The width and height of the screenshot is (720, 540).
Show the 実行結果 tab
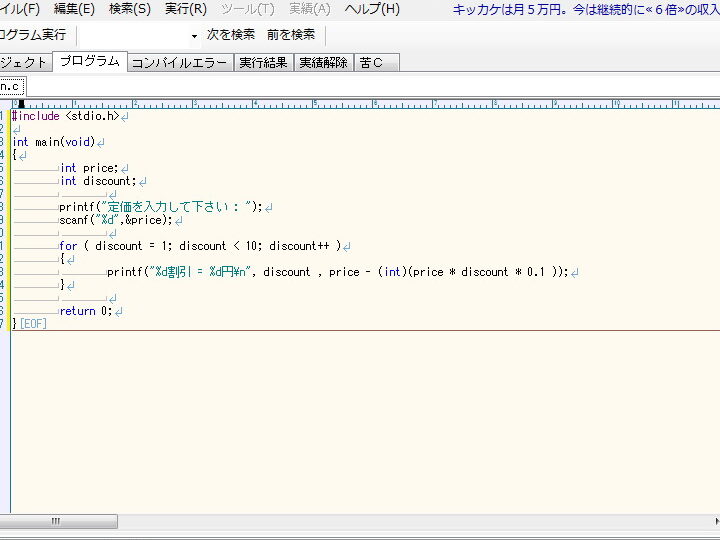tap(264, 62)
